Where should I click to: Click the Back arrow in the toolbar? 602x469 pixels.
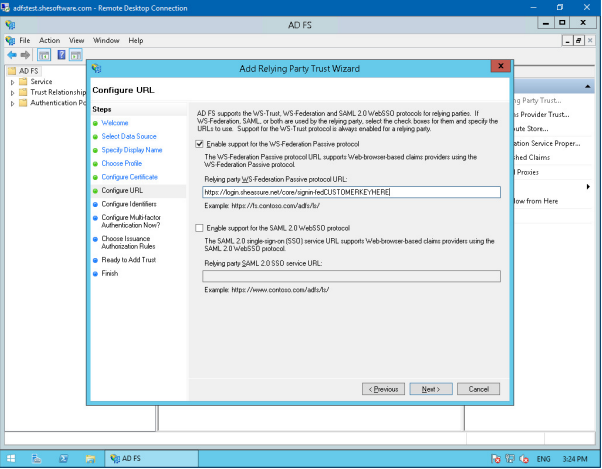pyautogui.click(x=11, y=54)
